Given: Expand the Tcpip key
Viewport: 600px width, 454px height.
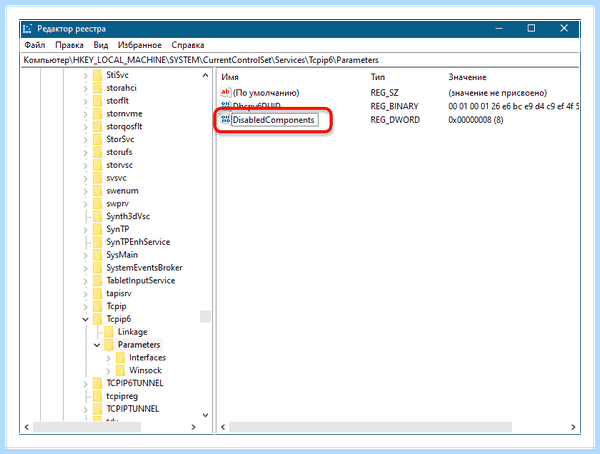Looking at the screenshot, I should tap(85, 306).
